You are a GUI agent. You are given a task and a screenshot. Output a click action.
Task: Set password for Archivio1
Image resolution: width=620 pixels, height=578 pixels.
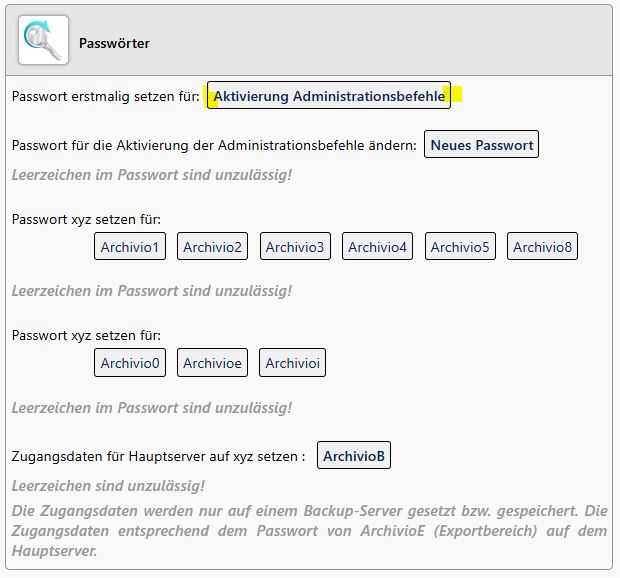pos(130,247)
